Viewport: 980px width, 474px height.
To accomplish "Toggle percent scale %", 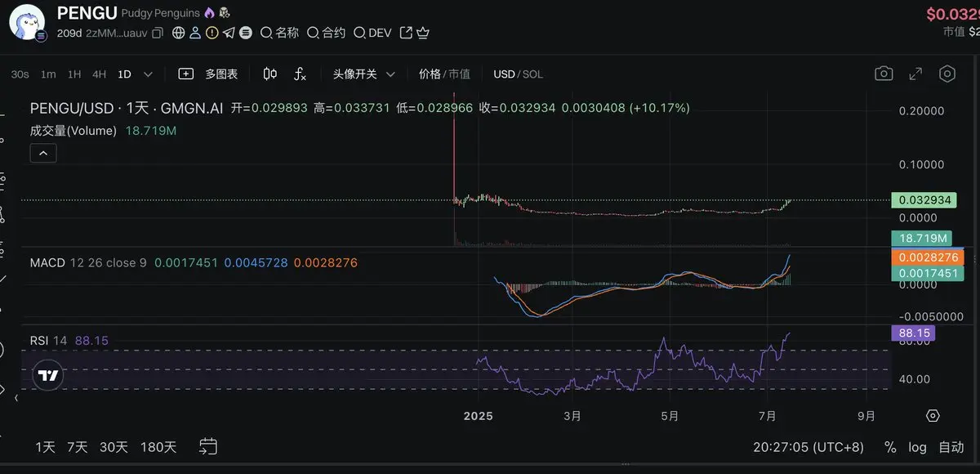I will point(890,447).
